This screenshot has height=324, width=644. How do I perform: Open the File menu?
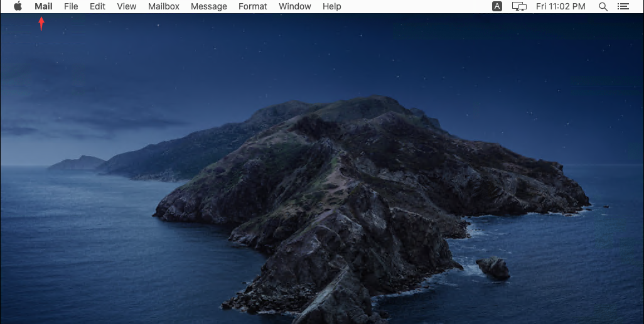coord(71,6)
